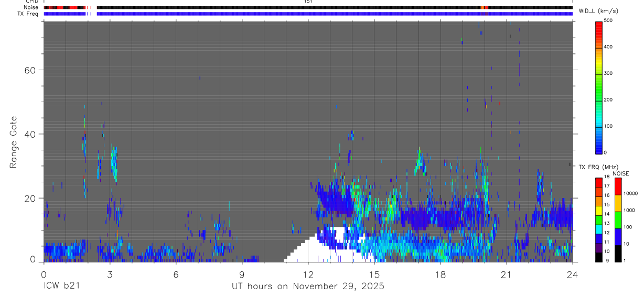Click the '151' CPID value above the plot
Image resolution: width=644 pixels, height=297 pixels.
pos(308,2)
